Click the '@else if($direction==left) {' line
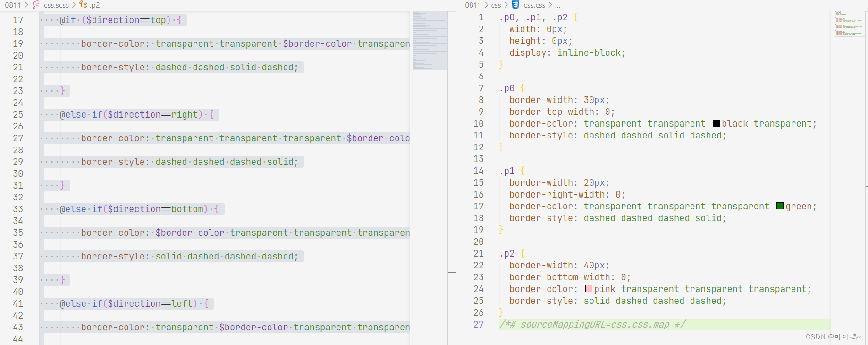The width and height of the screenshot is (868, 345). click(134, 303)
